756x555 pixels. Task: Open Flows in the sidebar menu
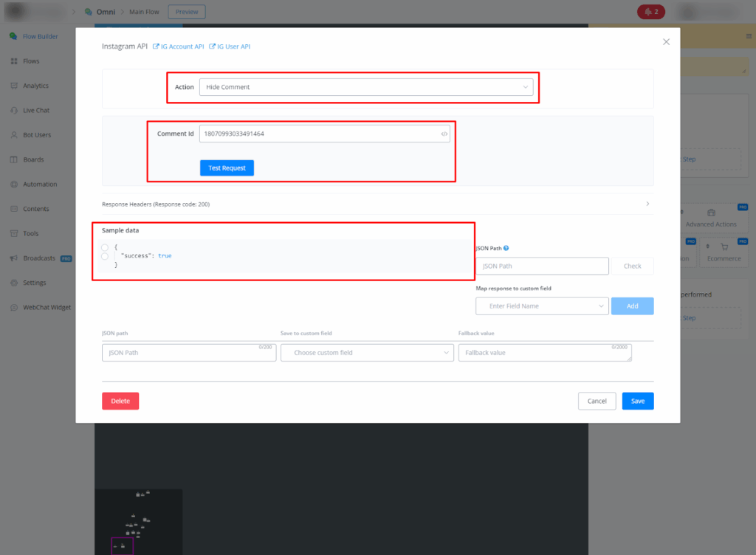(30, 61)
